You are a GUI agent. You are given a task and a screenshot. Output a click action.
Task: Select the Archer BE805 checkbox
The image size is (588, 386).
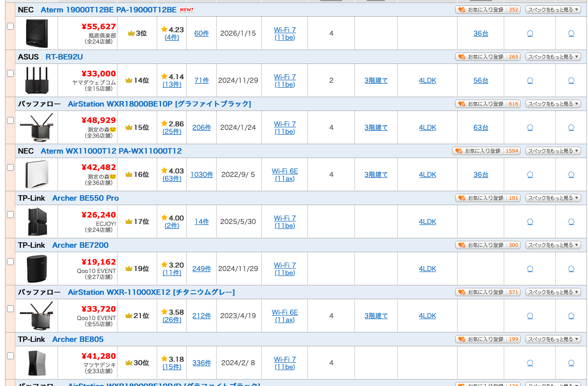pos(10,356)
